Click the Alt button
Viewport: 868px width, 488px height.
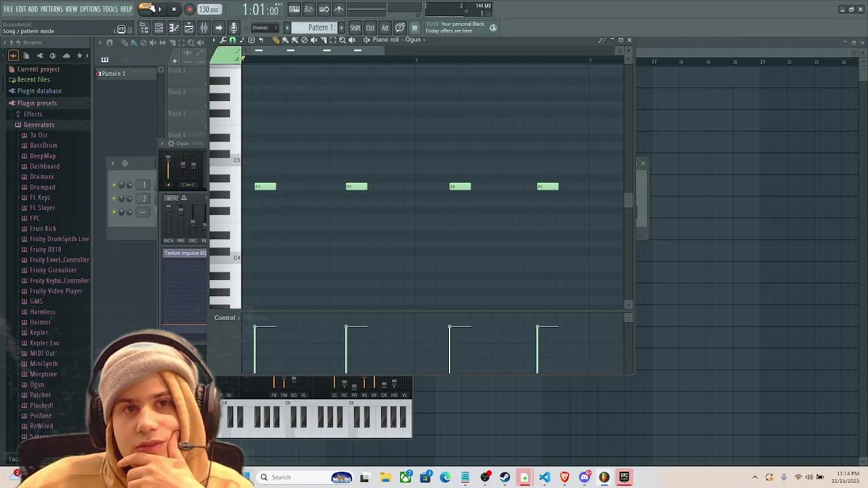tap(384, 28)
